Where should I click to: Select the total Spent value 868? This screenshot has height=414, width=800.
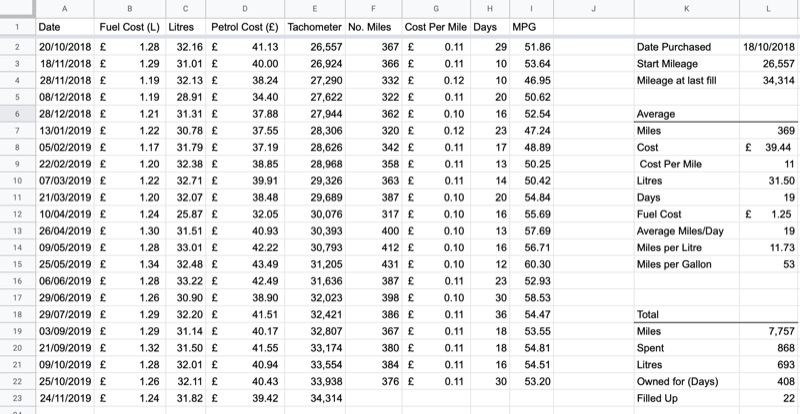tap(769, 348)
